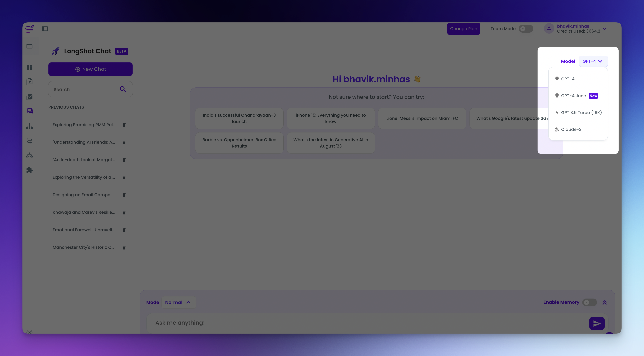This screenshot has width=644, height=356.
Task: Open 'Manchester City's Historic C...' chat
Action: pyautogui.click(x=83, y=247)
